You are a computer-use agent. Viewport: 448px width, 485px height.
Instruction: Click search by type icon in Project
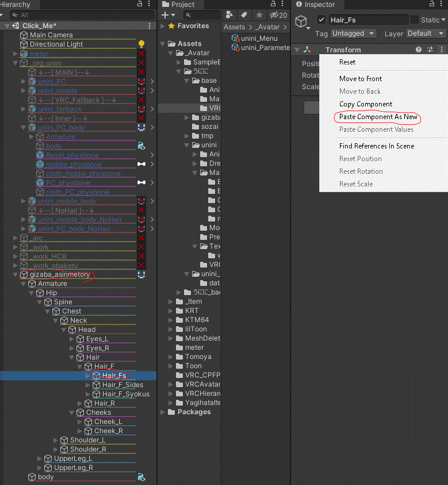point(229,15)
